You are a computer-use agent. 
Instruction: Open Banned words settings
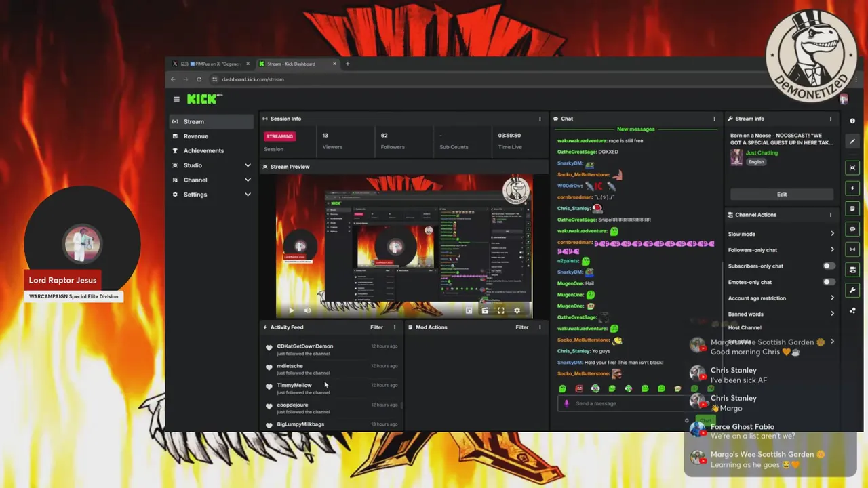(x=781, y=314)
